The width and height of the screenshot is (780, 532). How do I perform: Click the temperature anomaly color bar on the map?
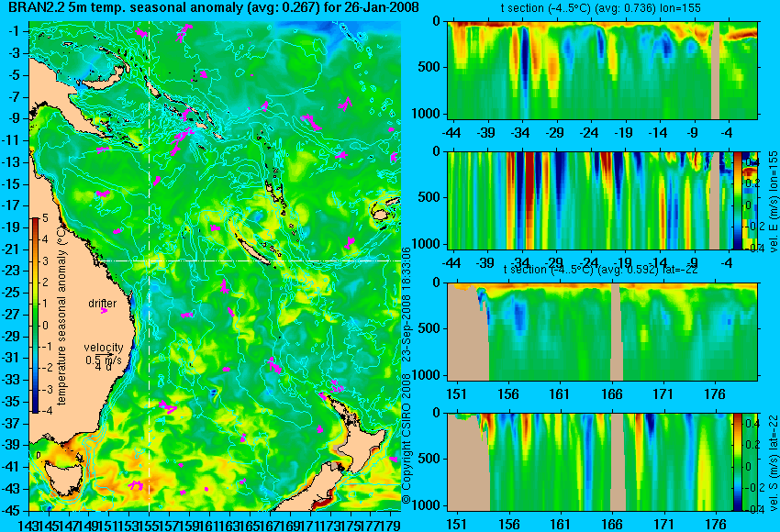point(35,316)
